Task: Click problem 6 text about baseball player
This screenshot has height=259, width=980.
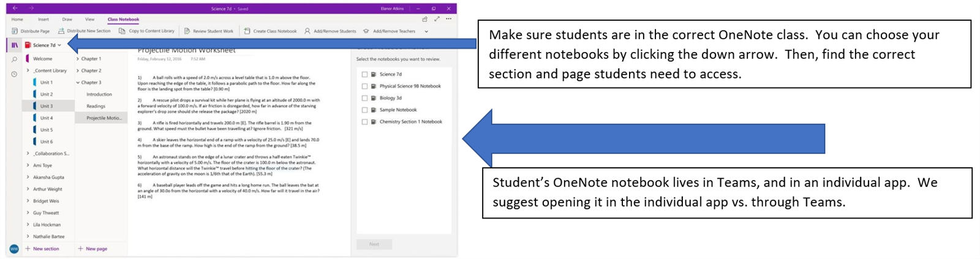Action: point(228,190)
